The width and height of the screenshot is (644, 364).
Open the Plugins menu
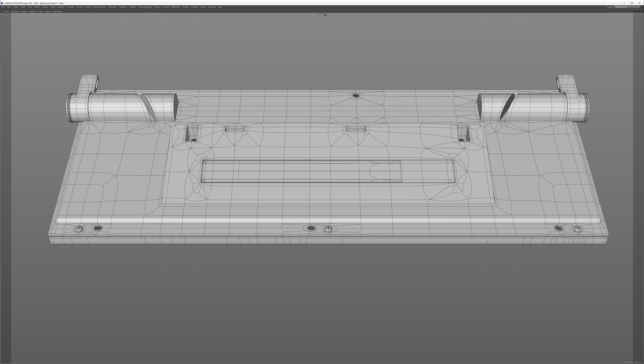coord(157,7)
